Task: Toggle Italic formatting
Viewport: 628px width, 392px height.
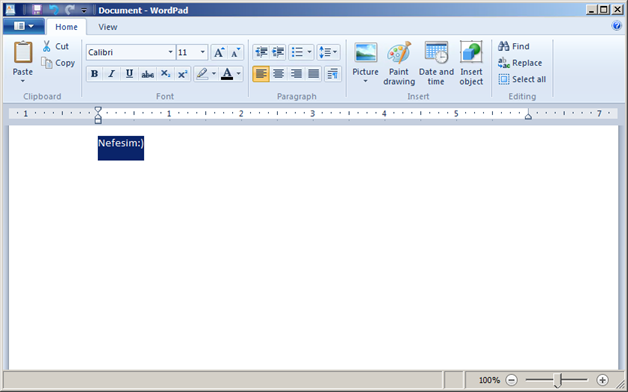Action: pos(112,74)
